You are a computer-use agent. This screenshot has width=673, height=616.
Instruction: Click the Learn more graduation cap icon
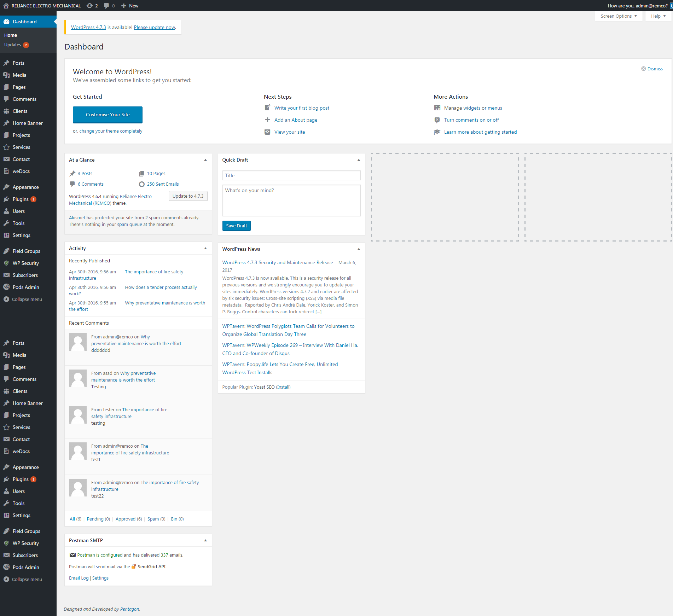(437, 132)
